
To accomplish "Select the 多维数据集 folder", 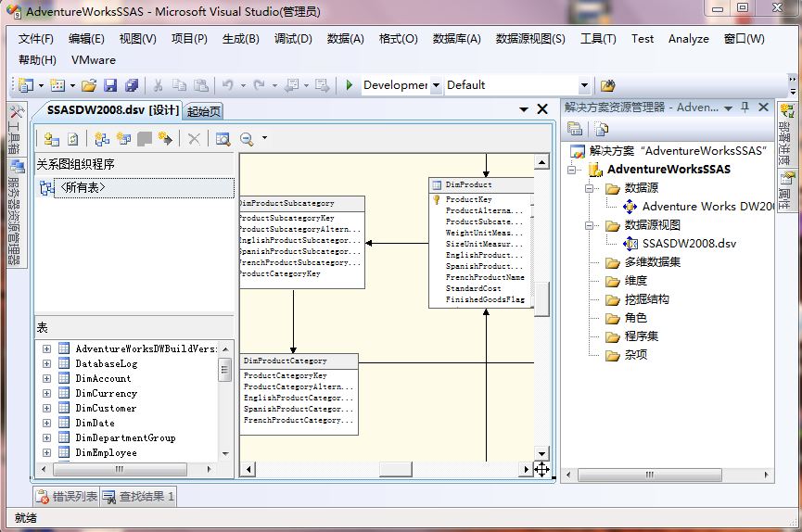I will pos(652,262).
